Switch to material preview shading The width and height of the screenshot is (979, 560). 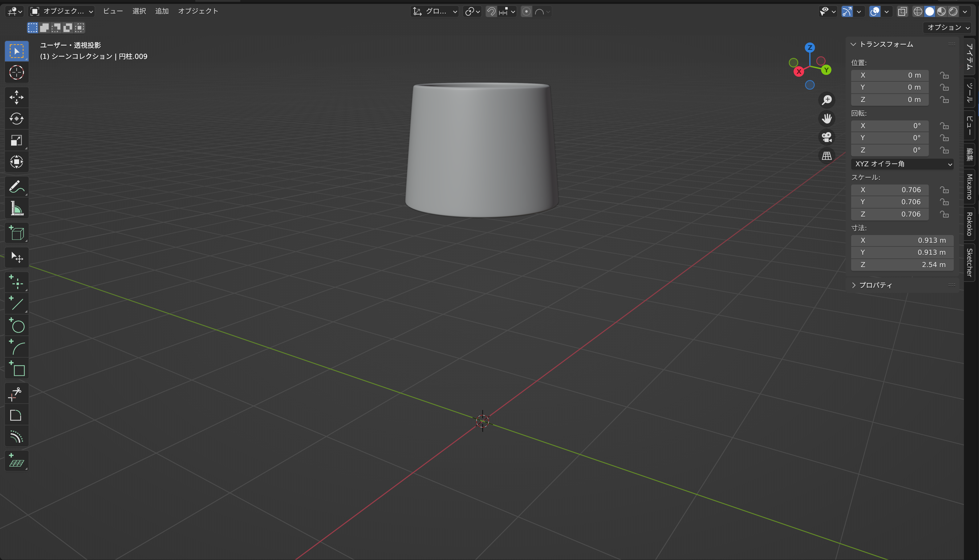pyautogui.click(x=941, y=11)
